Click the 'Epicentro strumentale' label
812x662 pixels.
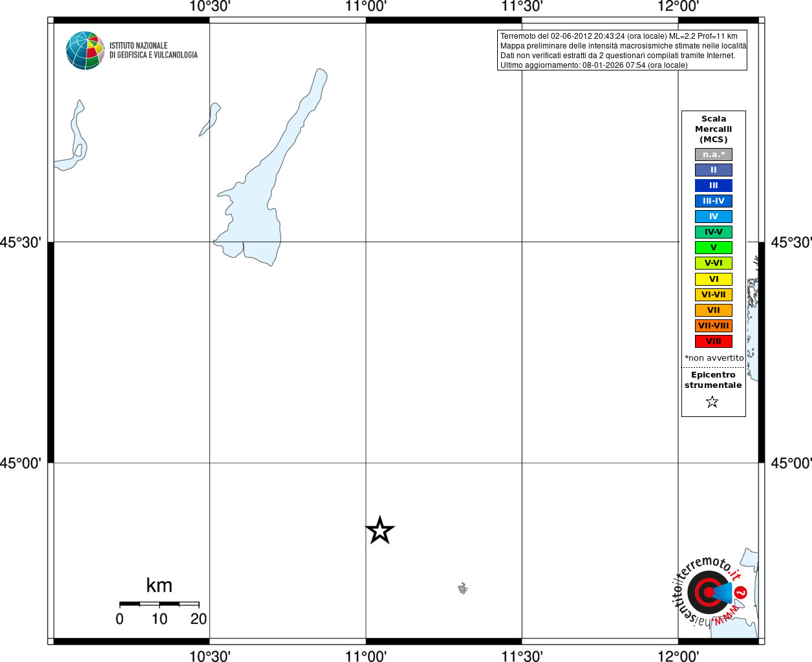[x=713, y=380]
